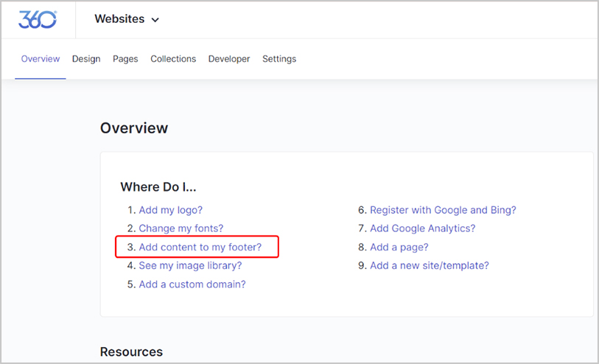The image size is (599, 364).
Task: Click the 'Add a page?' link
Action: 399,247
